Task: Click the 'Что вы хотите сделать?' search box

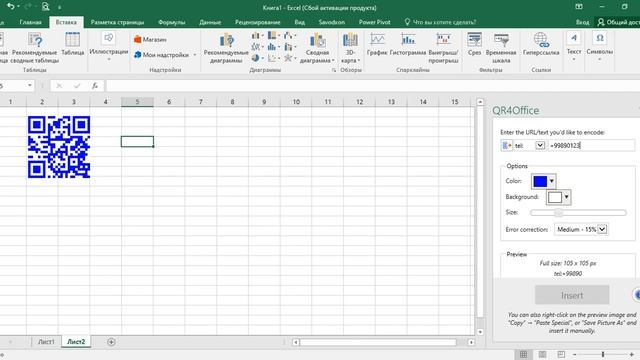Action: point(440,22)
